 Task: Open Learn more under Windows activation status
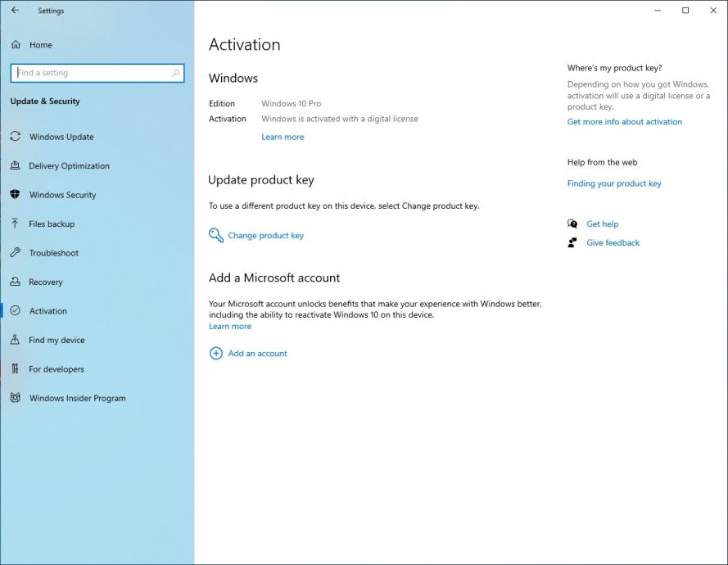tap(283, 138)
